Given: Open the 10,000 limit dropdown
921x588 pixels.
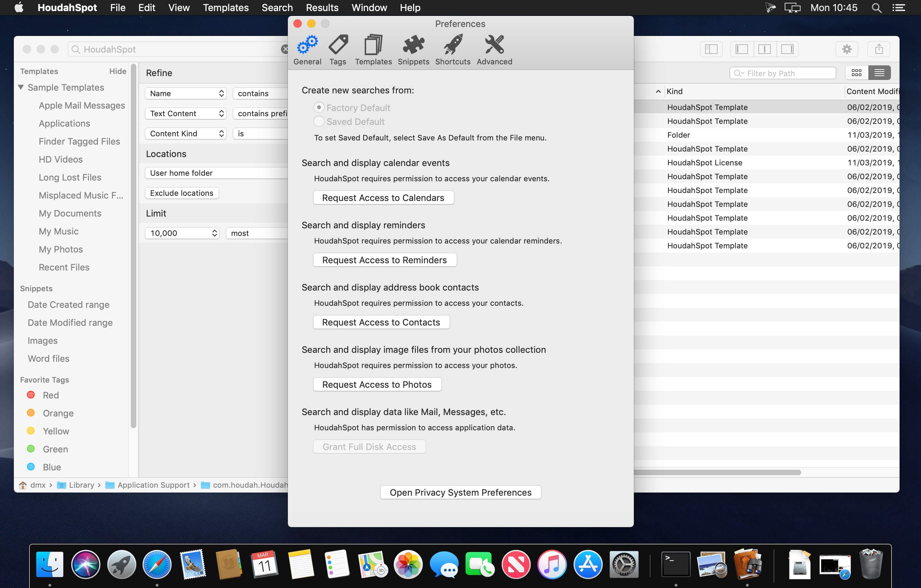Looking at the screenshot, I should (182, 233).
